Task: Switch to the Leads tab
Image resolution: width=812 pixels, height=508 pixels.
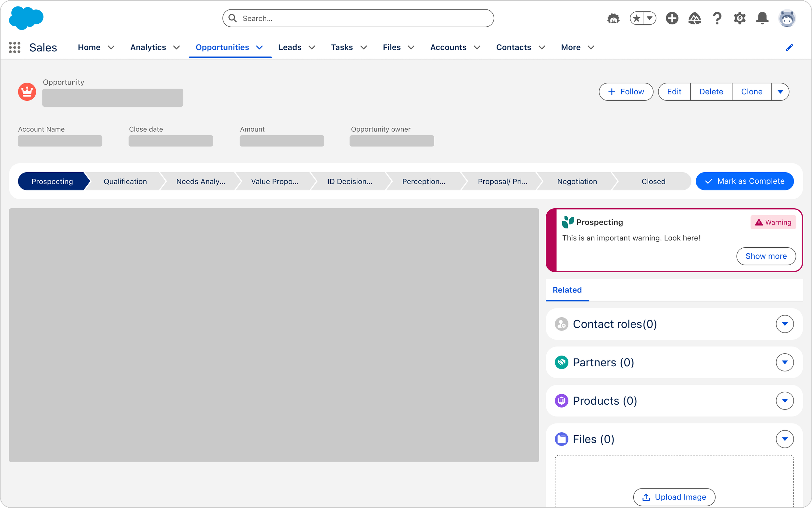Action: [290, 47]
